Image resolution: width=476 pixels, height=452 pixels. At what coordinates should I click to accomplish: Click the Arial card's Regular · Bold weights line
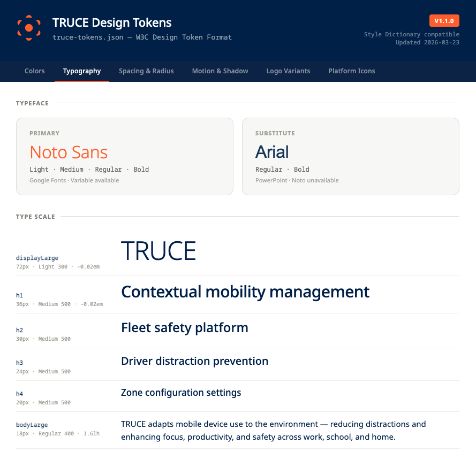tap(282, 169)
